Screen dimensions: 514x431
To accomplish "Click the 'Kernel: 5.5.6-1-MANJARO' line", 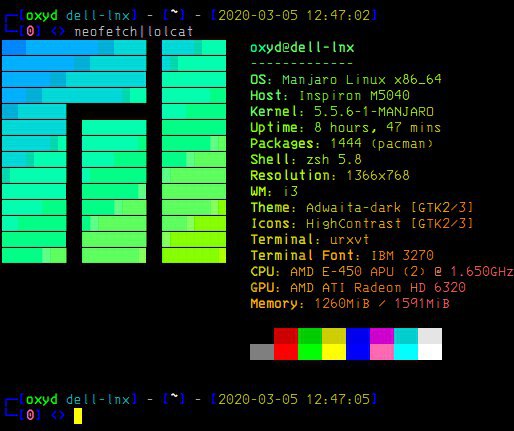I will [342, 112].
